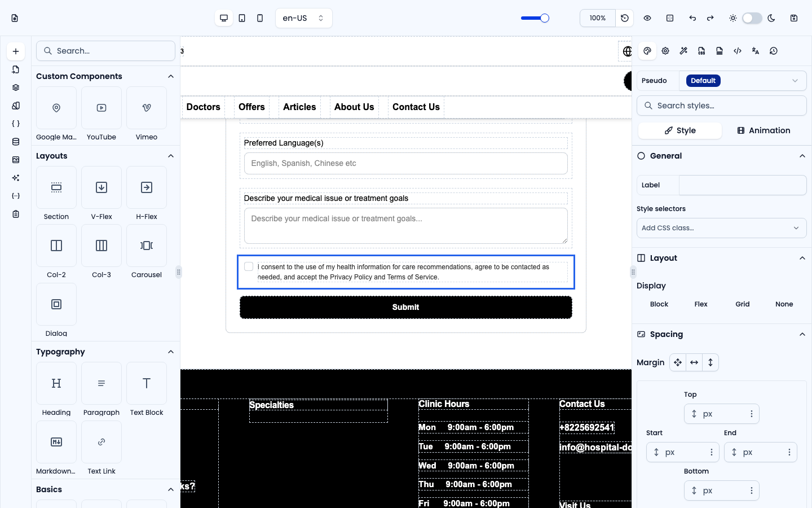Select the Style tab
Viewport: 812px width, 508px height.
(680, 130)
